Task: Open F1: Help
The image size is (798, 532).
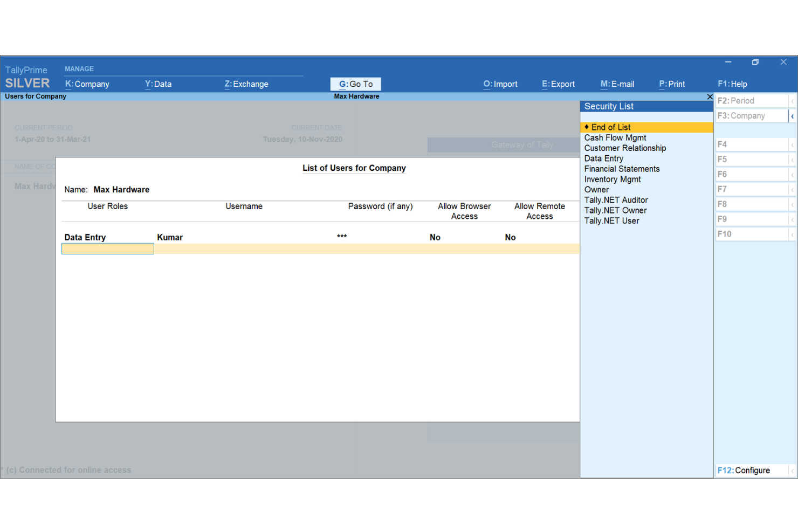Action: (732, 84)
